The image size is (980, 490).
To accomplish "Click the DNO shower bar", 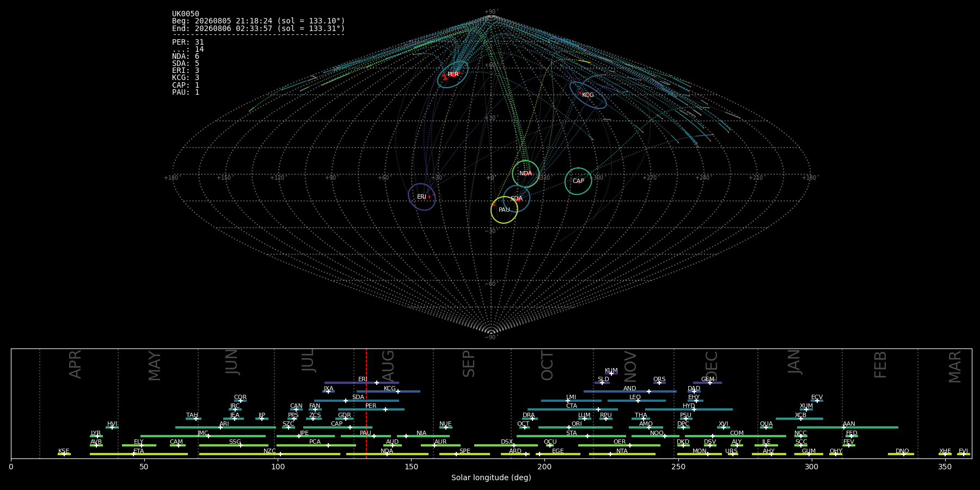I will (x=901, y=454).
